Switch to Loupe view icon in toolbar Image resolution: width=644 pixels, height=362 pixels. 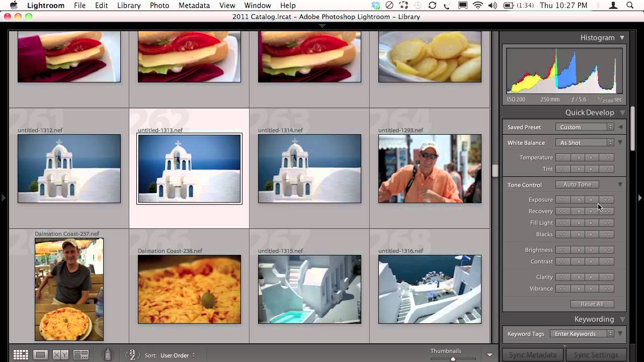pos(41,355)
